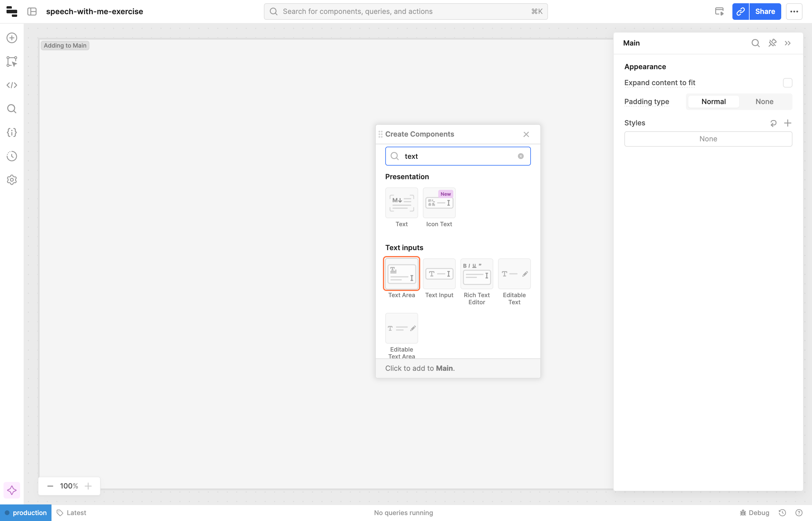This screenshot has width=812, height=521.
Task: Click the AI sparkle icon at bottom left
Action: 12,490
